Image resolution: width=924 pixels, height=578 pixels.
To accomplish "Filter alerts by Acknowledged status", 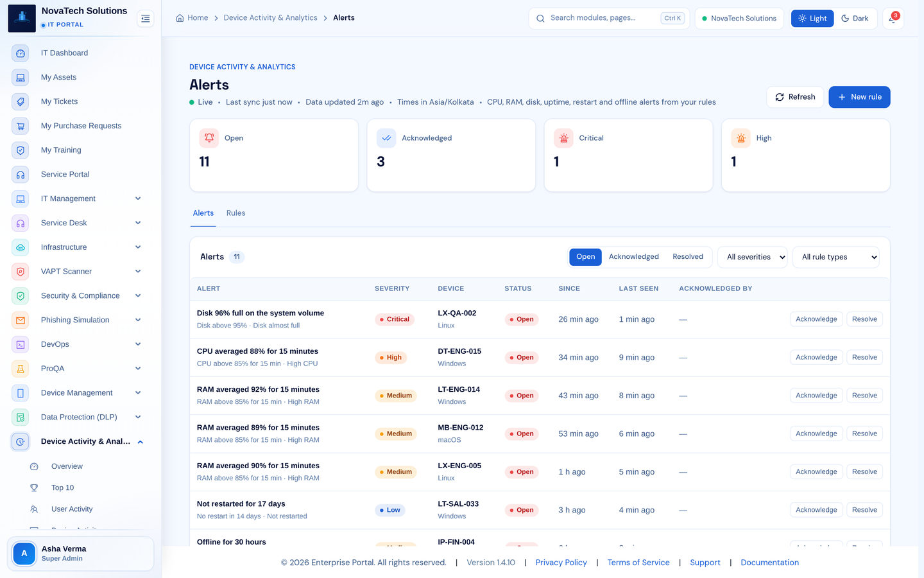I will [x=634, y=257].
